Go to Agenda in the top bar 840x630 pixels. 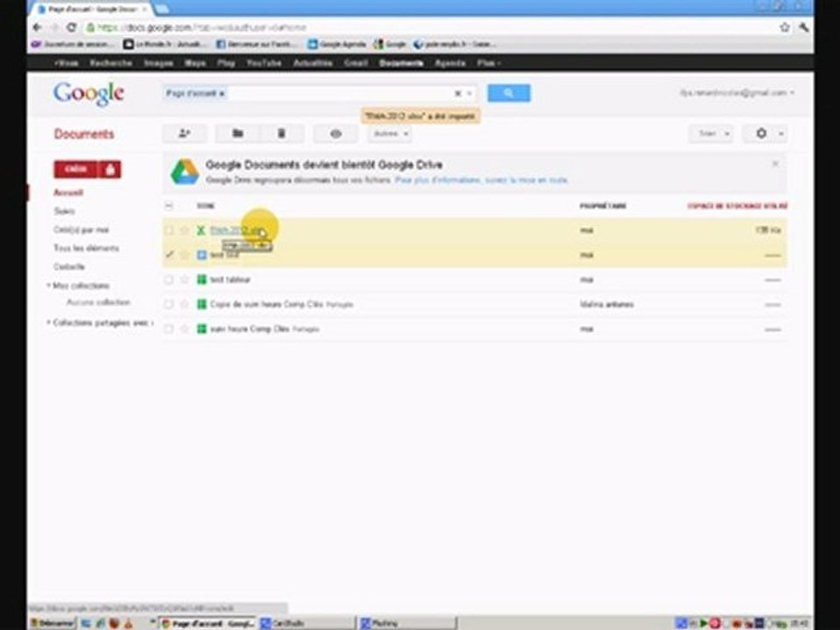(x=450, y=63)
